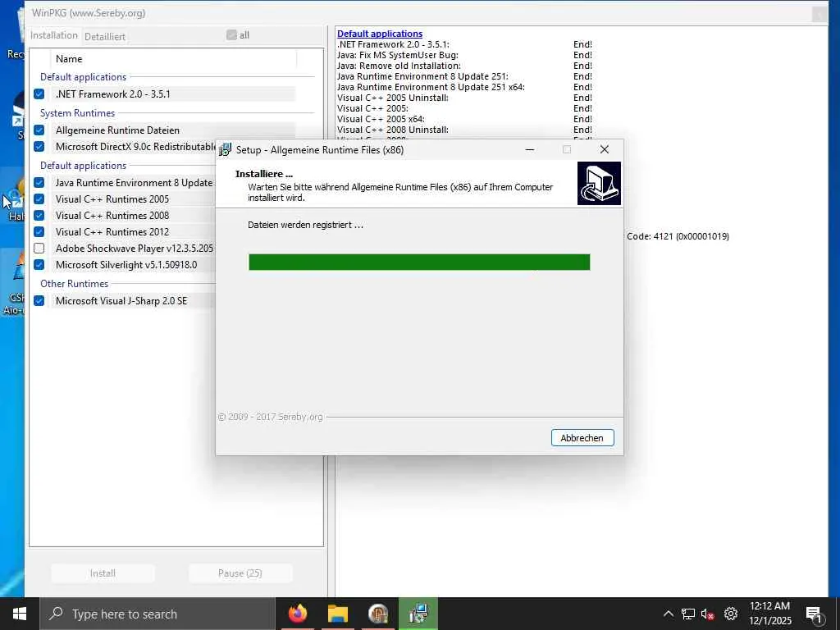Screen dimensions: 840x630
Task: Show hidden system tray icons
Action: point(668,614)
